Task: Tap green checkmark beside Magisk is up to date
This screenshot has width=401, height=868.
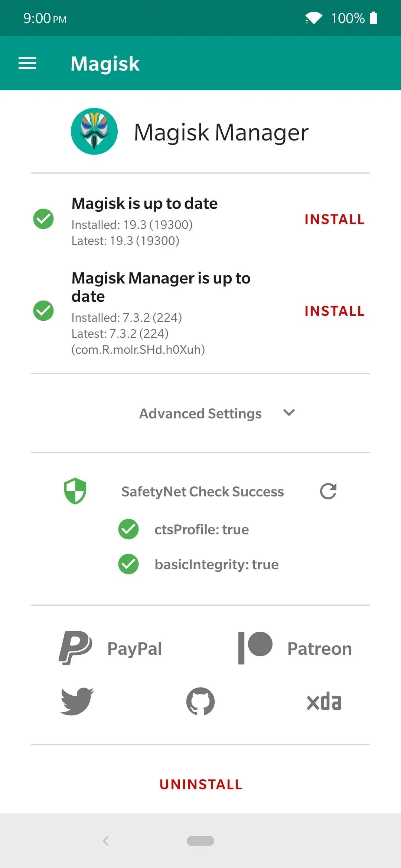Action: pyautogui.click(x=43, y=219)
